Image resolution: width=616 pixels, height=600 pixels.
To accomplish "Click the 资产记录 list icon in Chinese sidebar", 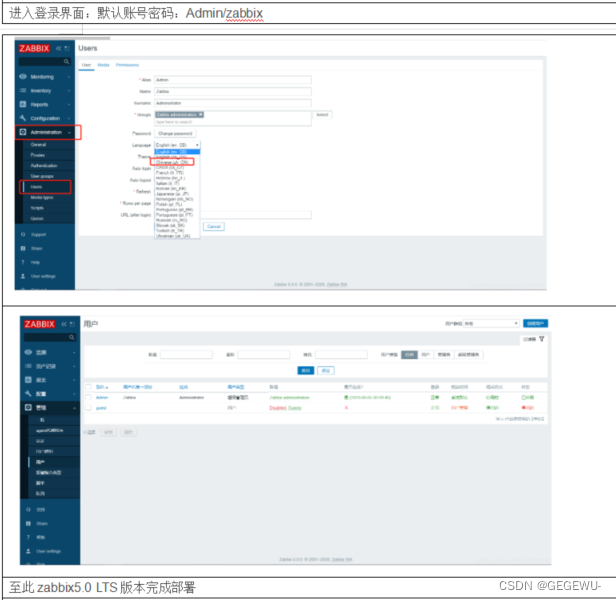I will coord(28,366).
